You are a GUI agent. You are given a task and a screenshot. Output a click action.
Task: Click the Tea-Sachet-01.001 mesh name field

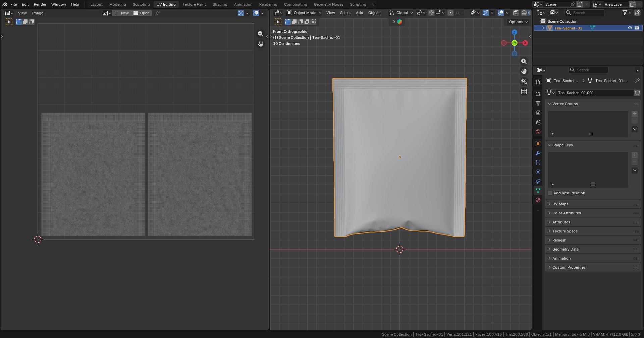594,93
